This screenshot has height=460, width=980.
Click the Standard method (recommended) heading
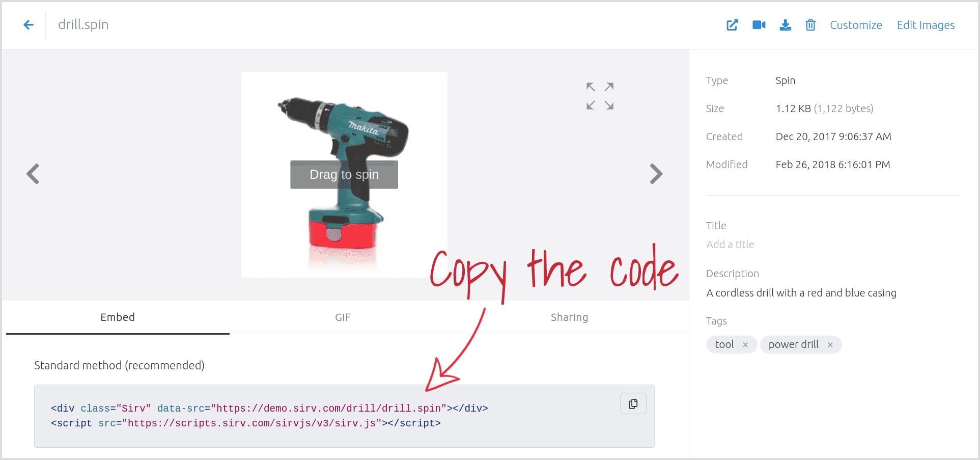[x=119, y=365]
